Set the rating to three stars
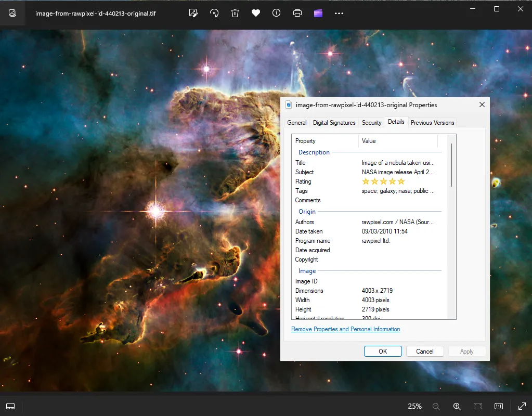 point(383,181)
